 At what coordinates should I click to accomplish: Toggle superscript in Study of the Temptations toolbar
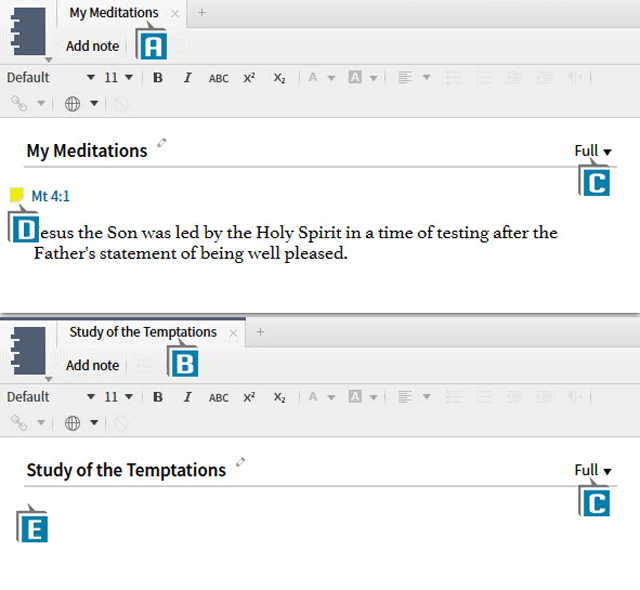pos(249,397)
